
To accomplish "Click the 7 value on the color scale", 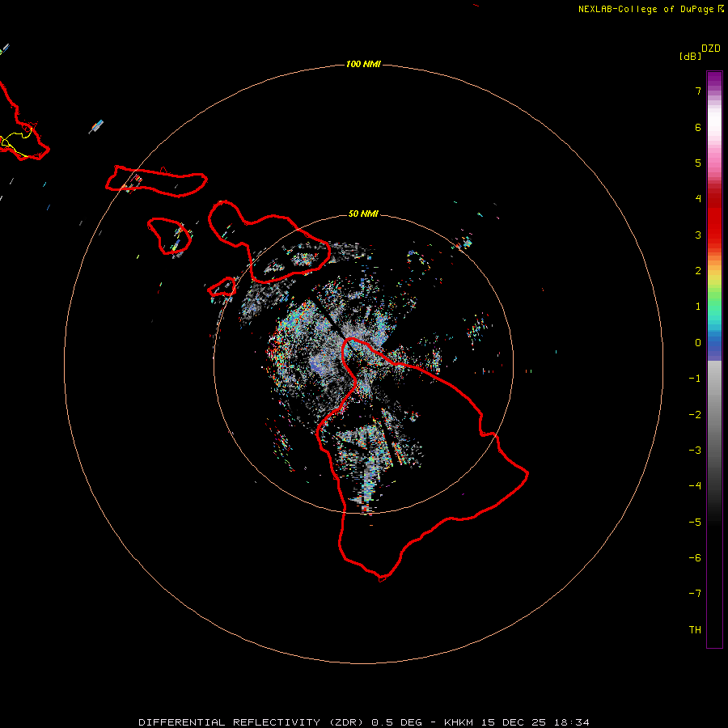I will click(x=698, y=91).
